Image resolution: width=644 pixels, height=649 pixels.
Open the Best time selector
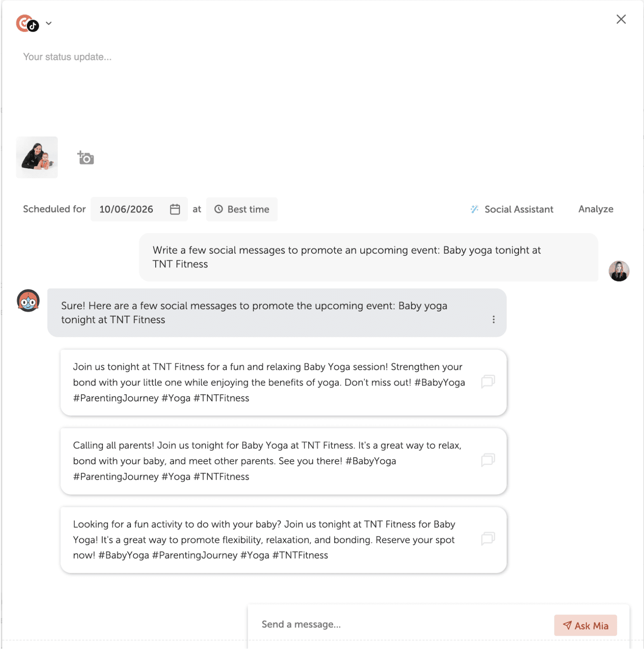pos(242,209)
